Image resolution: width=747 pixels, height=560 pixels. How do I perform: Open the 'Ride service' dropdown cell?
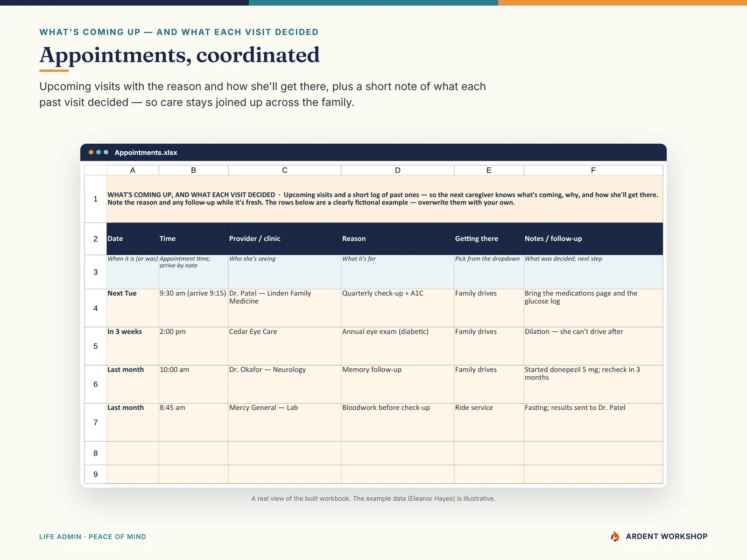489,422
